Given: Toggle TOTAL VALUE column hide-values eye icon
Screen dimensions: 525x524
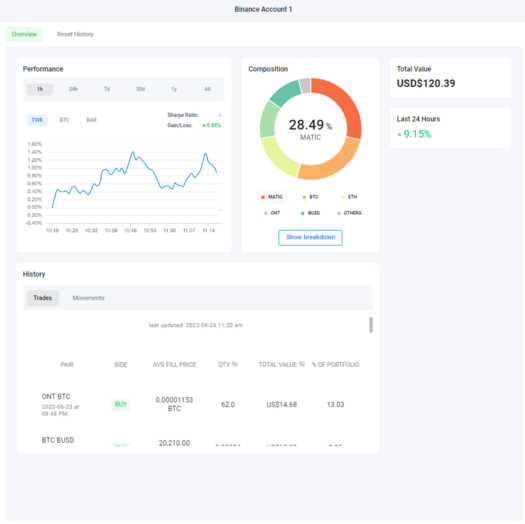Looking at the screenshot, I should tap(302, 364).
